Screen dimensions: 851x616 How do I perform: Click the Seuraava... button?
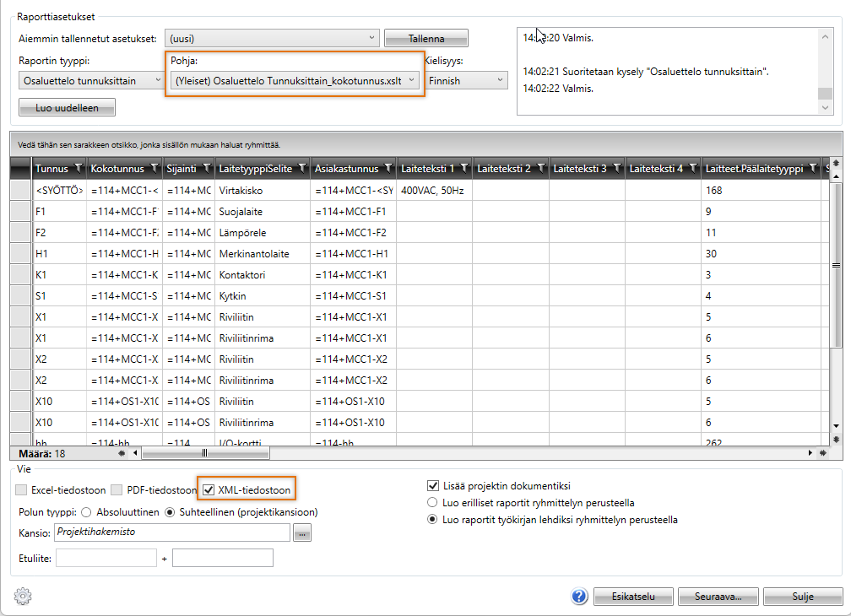tap(714, 597)
